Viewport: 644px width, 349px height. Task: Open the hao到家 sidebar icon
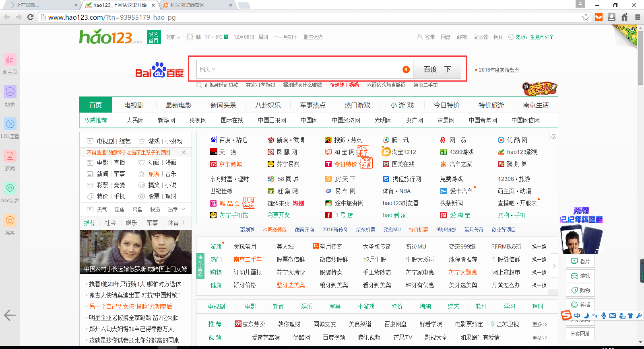click(10, 188)
